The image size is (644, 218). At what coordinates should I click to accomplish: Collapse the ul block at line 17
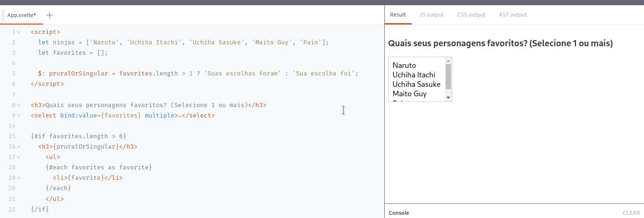[x=19, y=157]
